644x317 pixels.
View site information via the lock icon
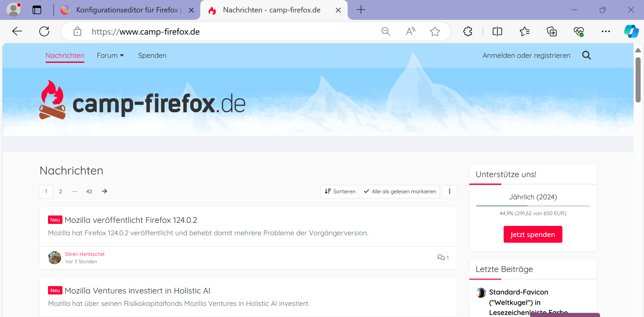coord(78,32)
